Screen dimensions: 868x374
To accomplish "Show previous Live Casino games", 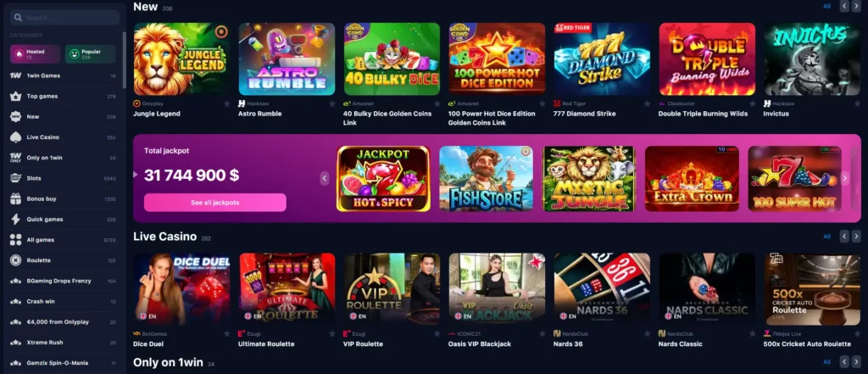I will (844, 236).
